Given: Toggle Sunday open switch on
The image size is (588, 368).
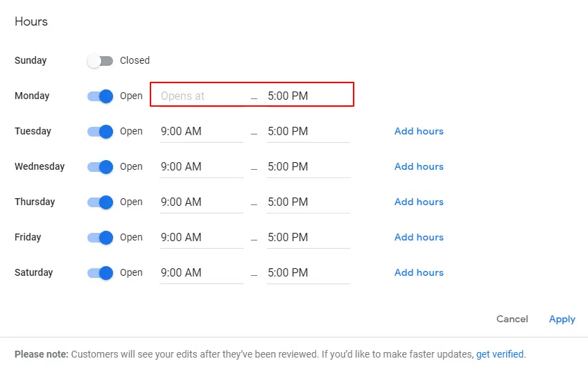Looking at the screenshot, I should click(100, 61).
